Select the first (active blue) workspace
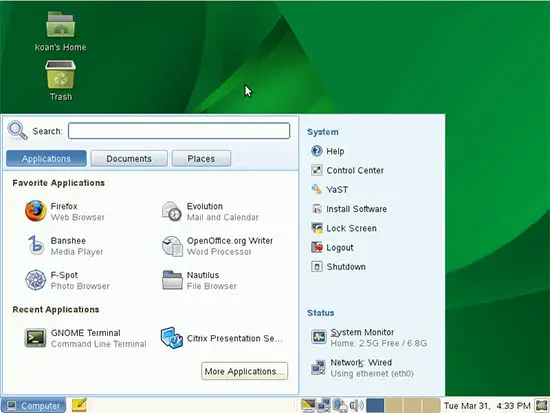 pyautogui.click(x=375, y=406)
